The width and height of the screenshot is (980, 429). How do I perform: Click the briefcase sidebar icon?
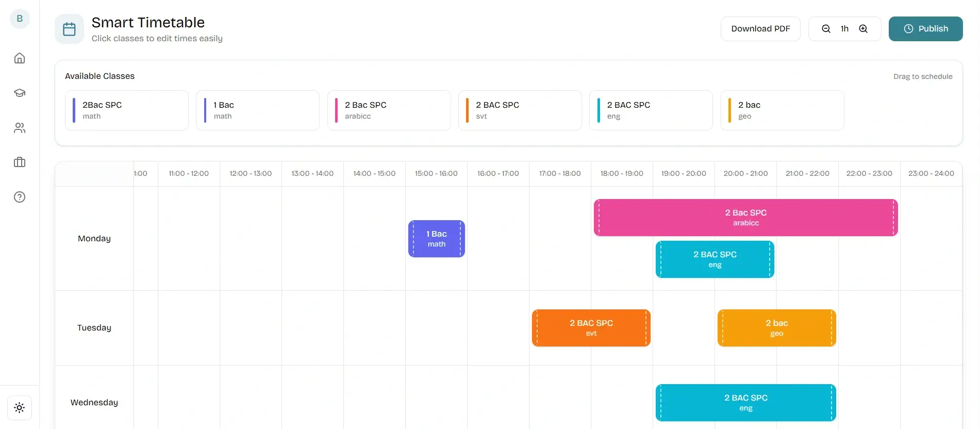point(20,162)
